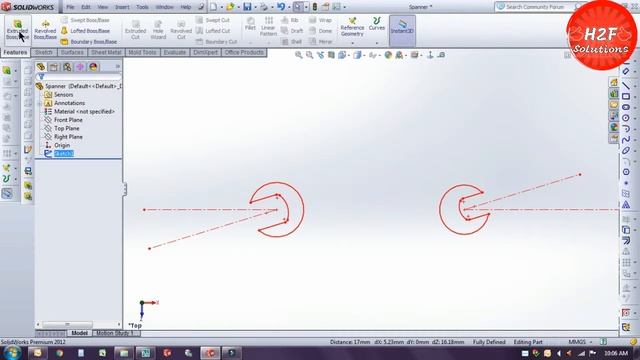Open the FeatureManager design tree tab
Viewport: 640px width, 360px height.
(x=40, y=67)
